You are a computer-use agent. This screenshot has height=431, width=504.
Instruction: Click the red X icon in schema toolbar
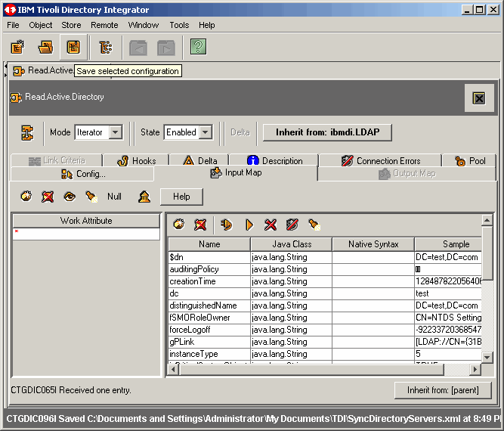271,225
